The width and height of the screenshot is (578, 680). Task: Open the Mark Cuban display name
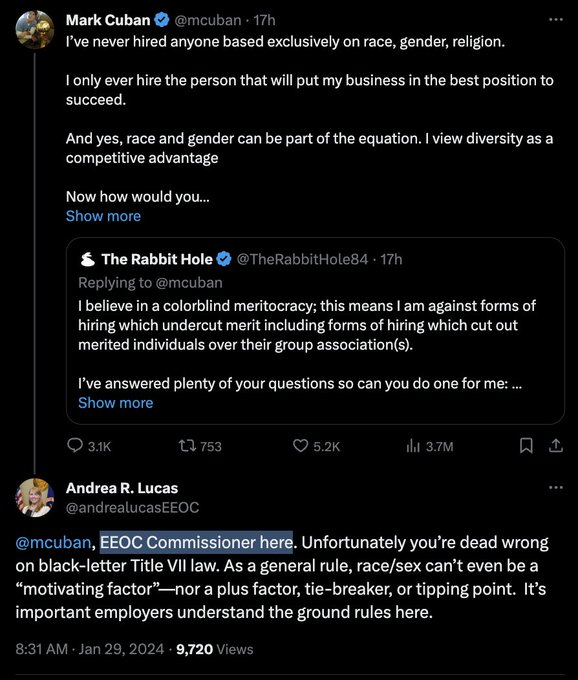pyautogui.click(x=108, y=20)
